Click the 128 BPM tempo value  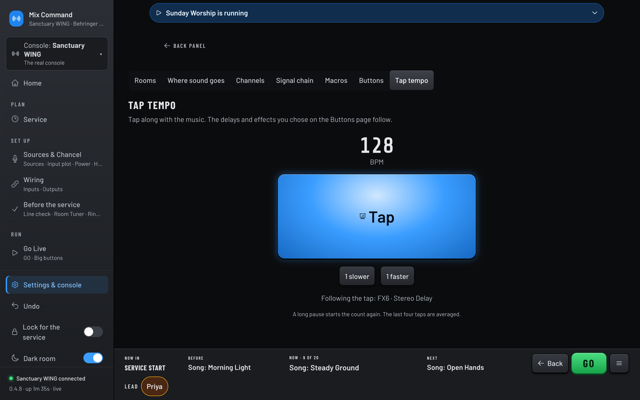(x=376, y=145)
